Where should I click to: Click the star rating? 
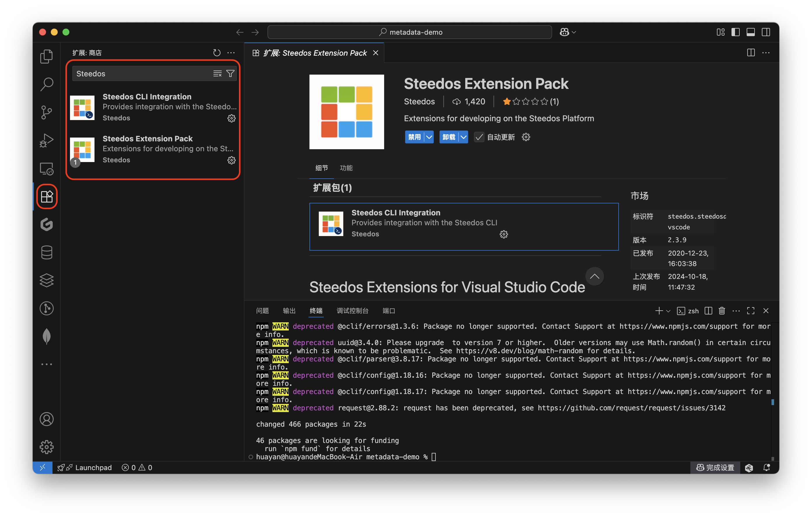531,101
